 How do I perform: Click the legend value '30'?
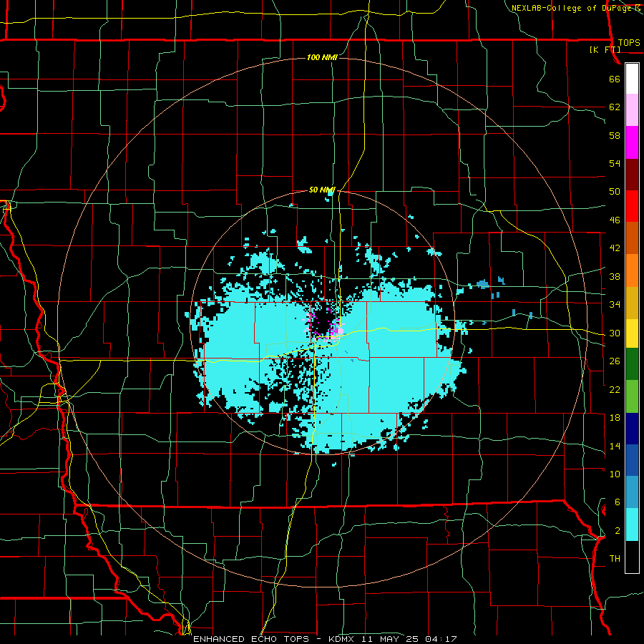click(615, 333)
